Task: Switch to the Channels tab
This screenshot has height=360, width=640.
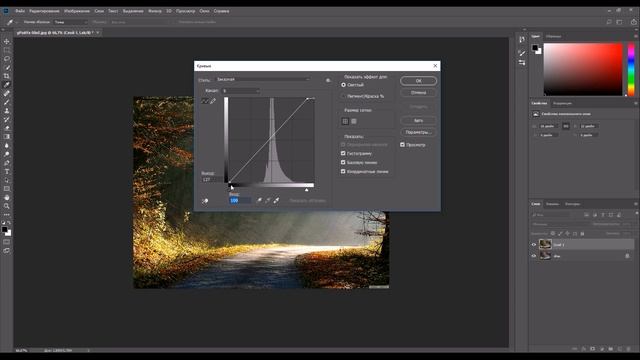Action: point(552,204)
